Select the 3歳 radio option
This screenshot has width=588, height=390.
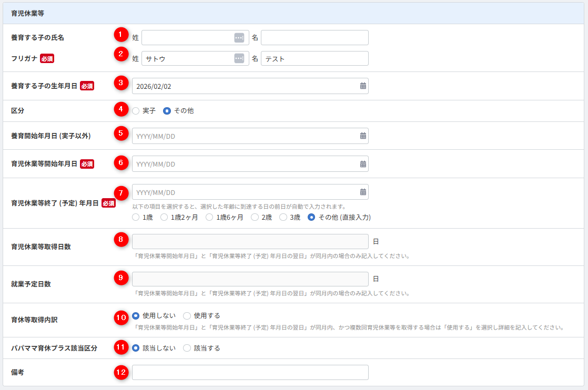[x=283, y=217]
